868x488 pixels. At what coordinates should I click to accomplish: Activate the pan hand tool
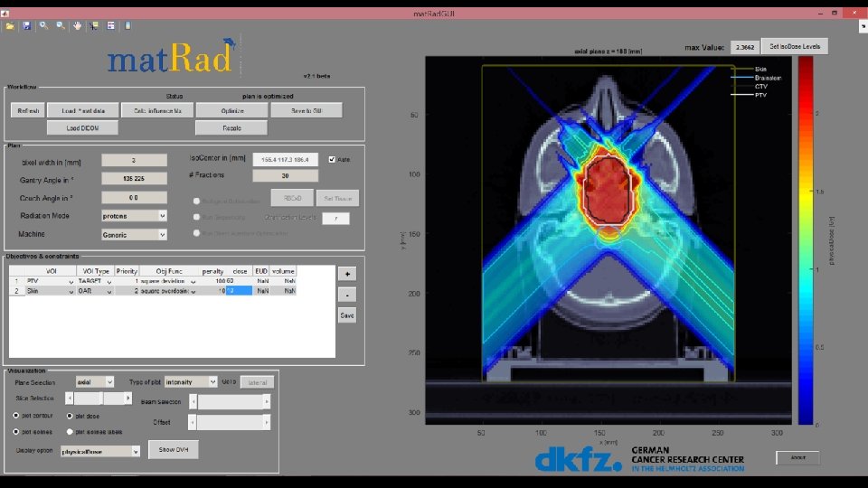(x=77, y=26)
